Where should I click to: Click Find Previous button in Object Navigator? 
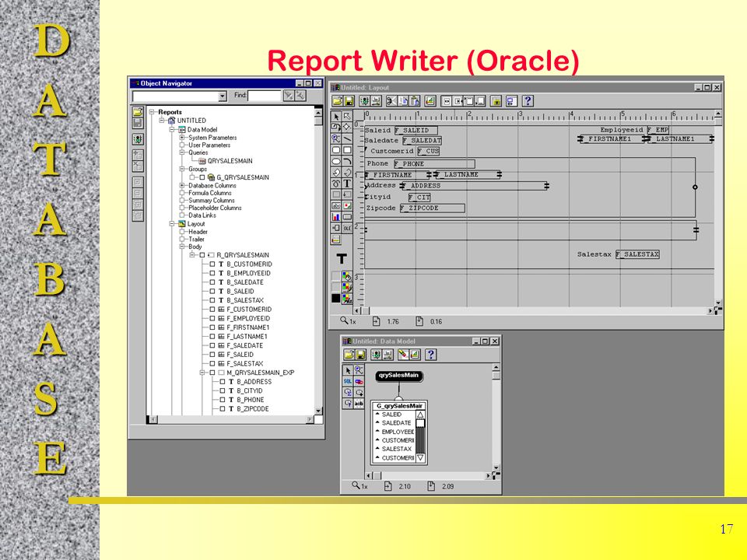click(x=300, y=96)
